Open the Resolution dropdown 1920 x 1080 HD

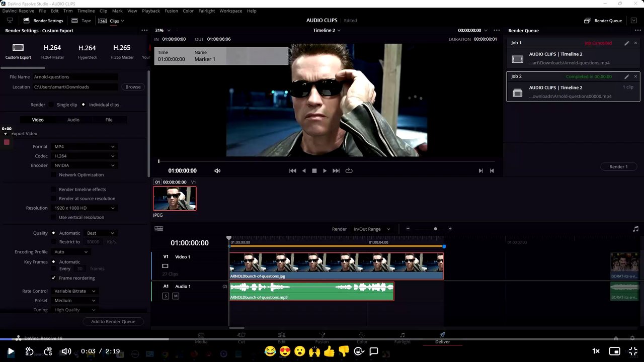(x=84, y=208)
